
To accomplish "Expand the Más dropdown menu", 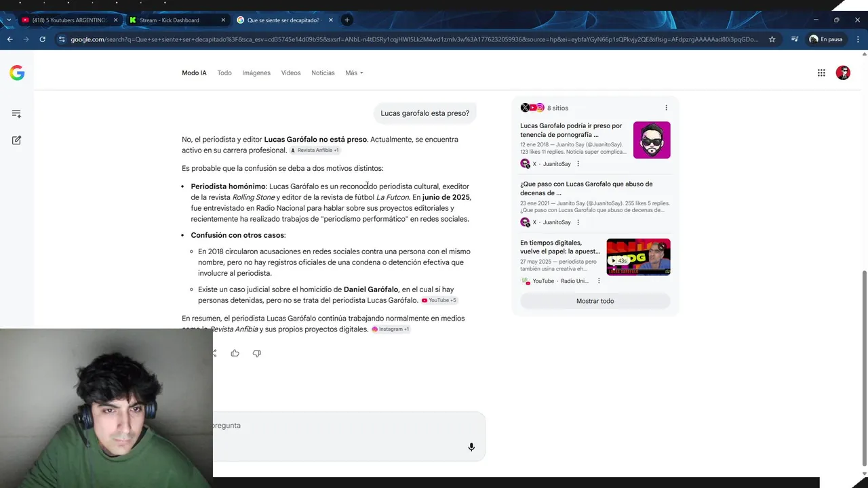I will (x=354, y=73).
